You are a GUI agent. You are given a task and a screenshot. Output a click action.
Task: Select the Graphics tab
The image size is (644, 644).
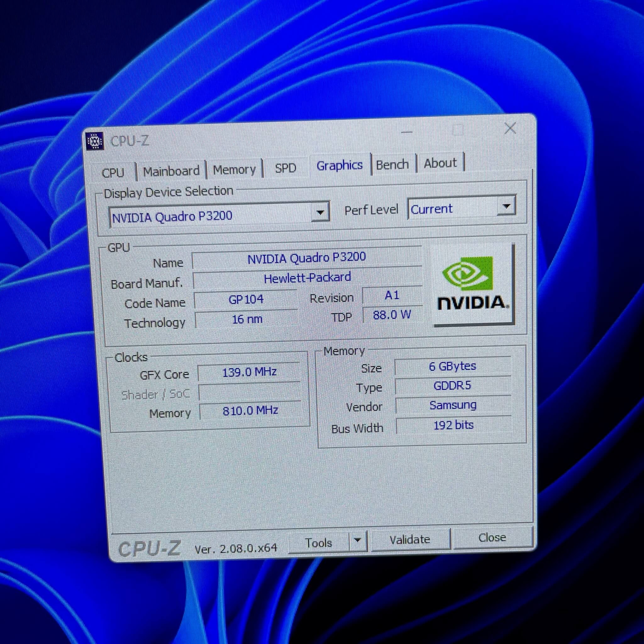(339, 165)
